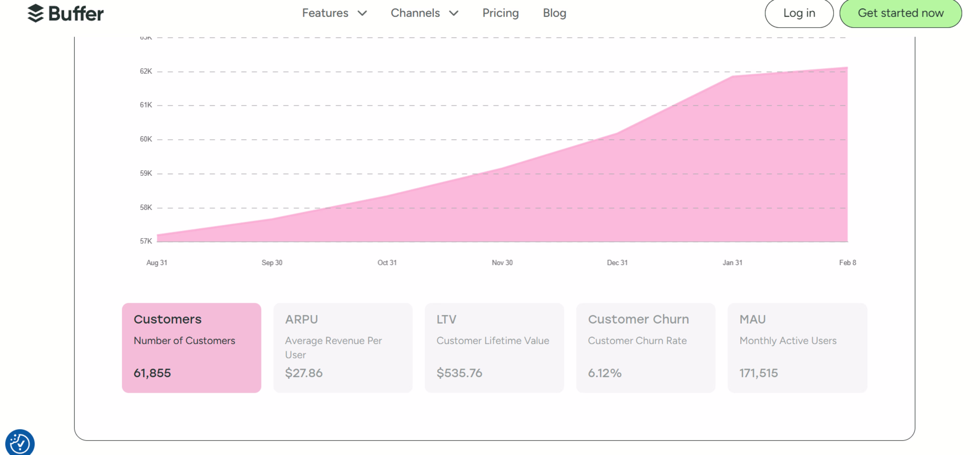
Task: Click the Customer Churn Rate subtitle
Action: (x=637, y=340)
